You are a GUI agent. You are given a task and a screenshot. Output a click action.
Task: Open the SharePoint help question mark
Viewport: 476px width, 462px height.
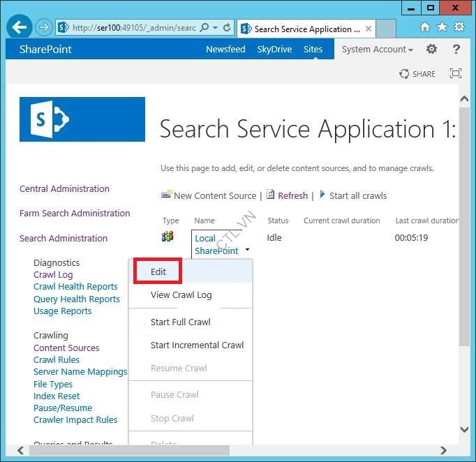point(456,50)
